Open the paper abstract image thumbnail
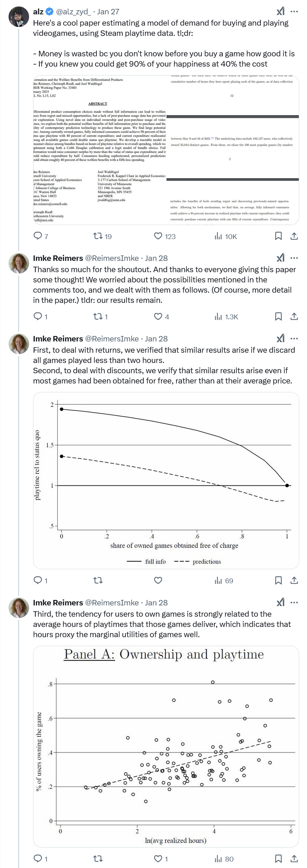 166,150
